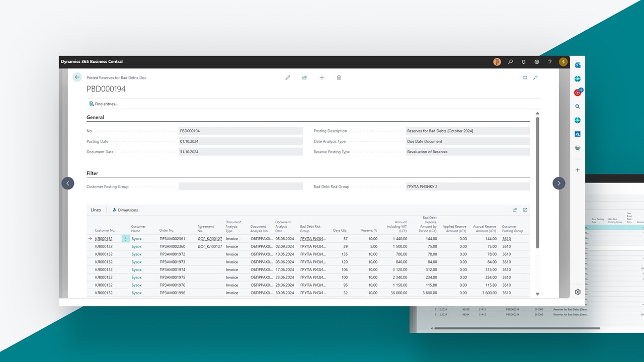The height and width of the screenshot is (362, 644).
Task: Select order number ПРЗАМ001972 cell
Action: [172, 254]
